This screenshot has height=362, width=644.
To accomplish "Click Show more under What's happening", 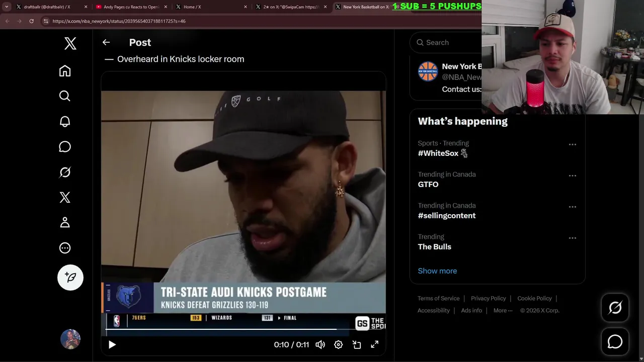I will [x=437, y=271].
